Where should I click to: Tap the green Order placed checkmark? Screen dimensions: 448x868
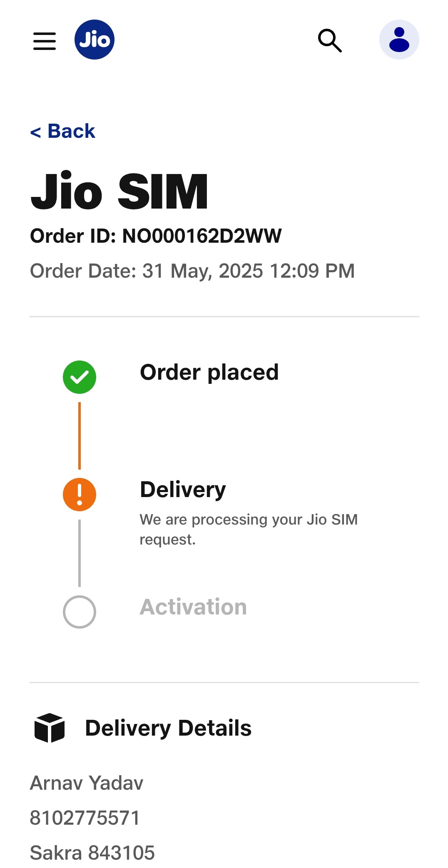[x=80, y=377]
